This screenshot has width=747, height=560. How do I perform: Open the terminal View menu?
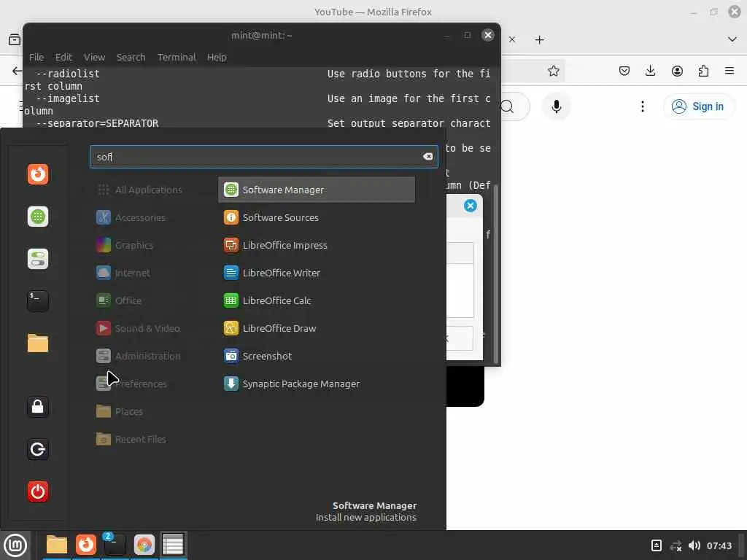tap(94, 57)
